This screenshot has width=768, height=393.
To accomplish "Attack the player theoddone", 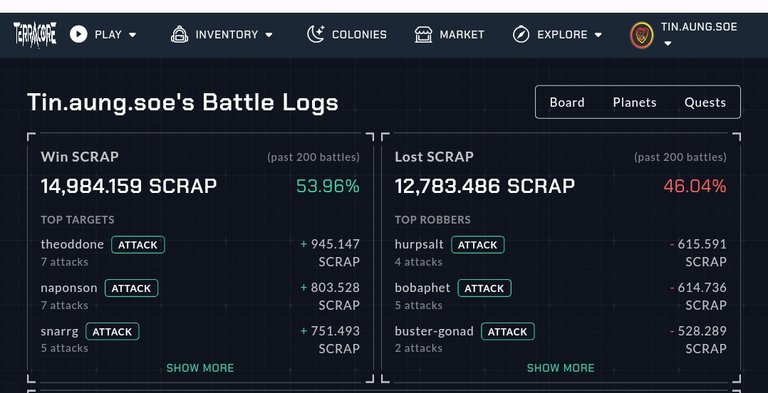I will (138, 245).
